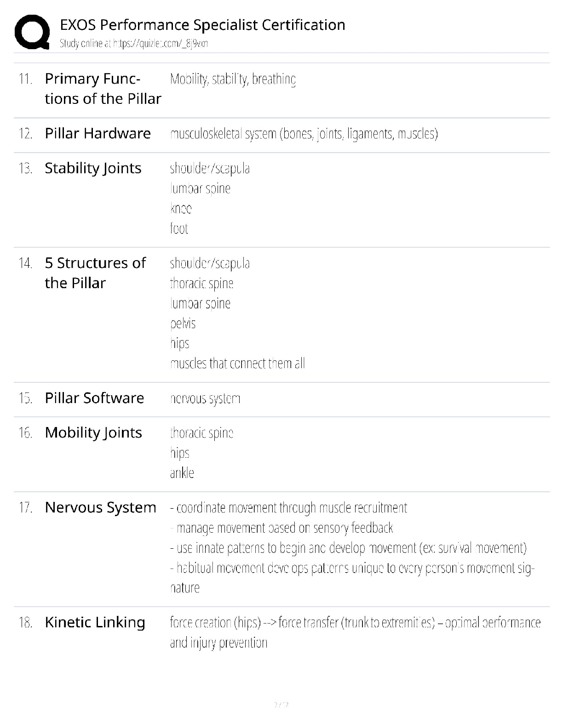The width and height of the screenshot is (563, 728).
Task: Click the 'ankle' entry under Mobility Joints
Action: pos(182,473)
